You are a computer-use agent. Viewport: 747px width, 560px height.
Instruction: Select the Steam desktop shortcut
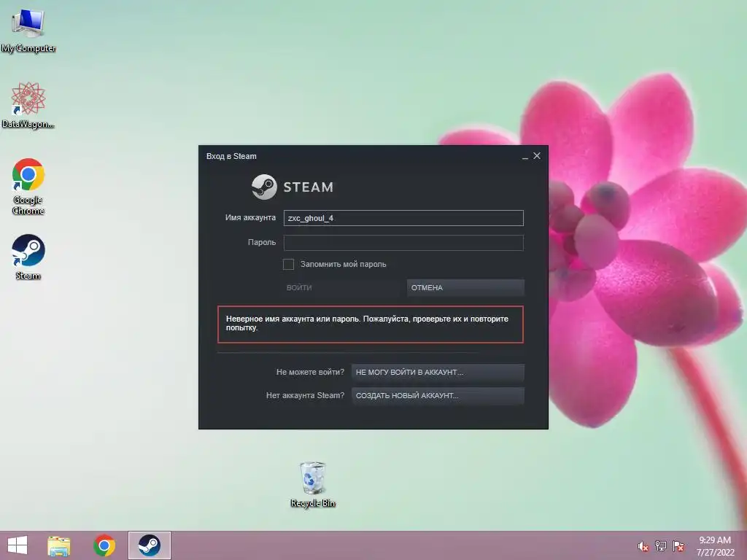[x=28, y=257]
